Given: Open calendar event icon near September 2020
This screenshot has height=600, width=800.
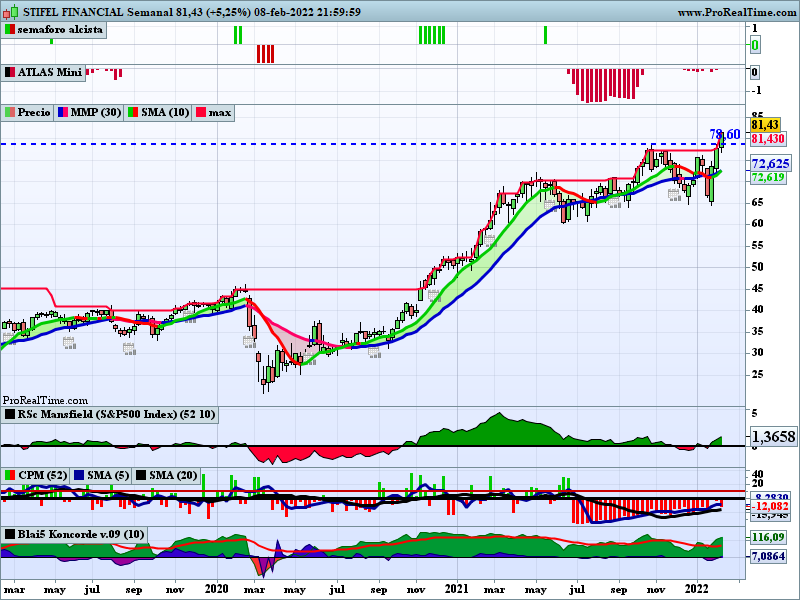Looking at the screenshot, I should click(374, 353).
